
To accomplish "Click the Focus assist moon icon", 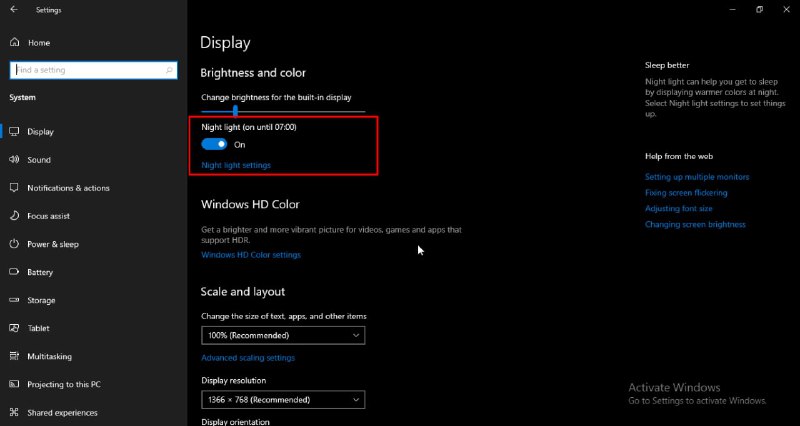I will pyautogui.click(x=14, y=216).
